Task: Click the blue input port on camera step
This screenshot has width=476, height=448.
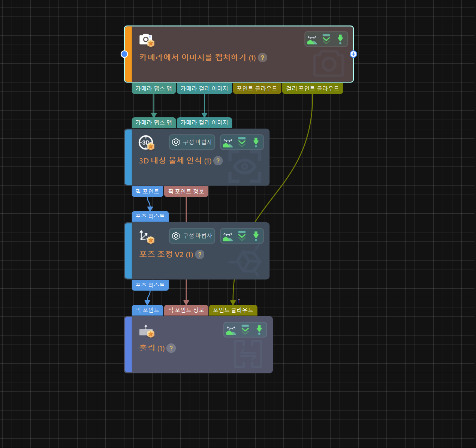Action: click(x=124, y=54)
